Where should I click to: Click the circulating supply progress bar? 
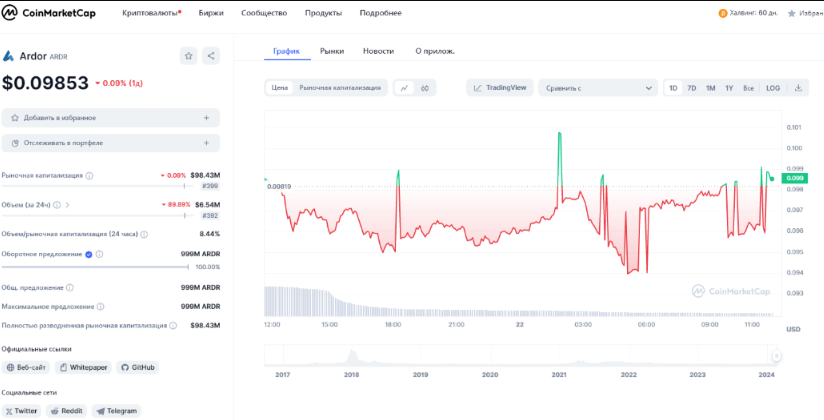(x=95, y=267)
